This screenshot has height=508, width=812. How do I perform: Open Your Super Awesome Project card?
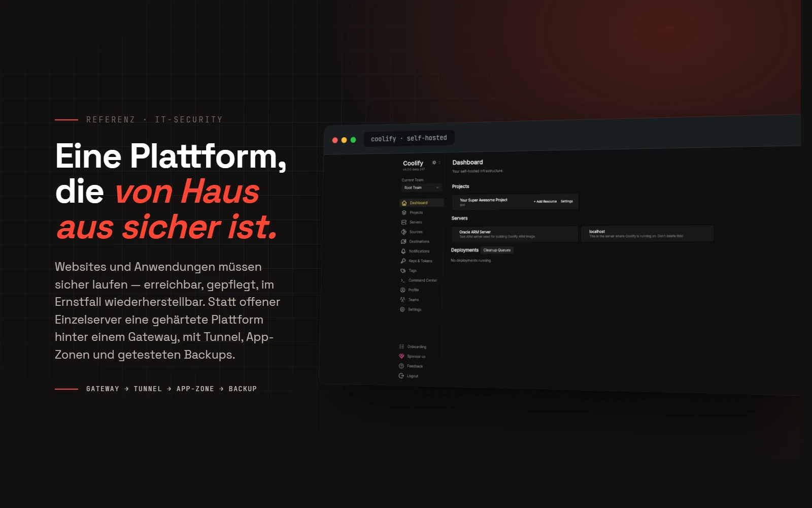515,202
